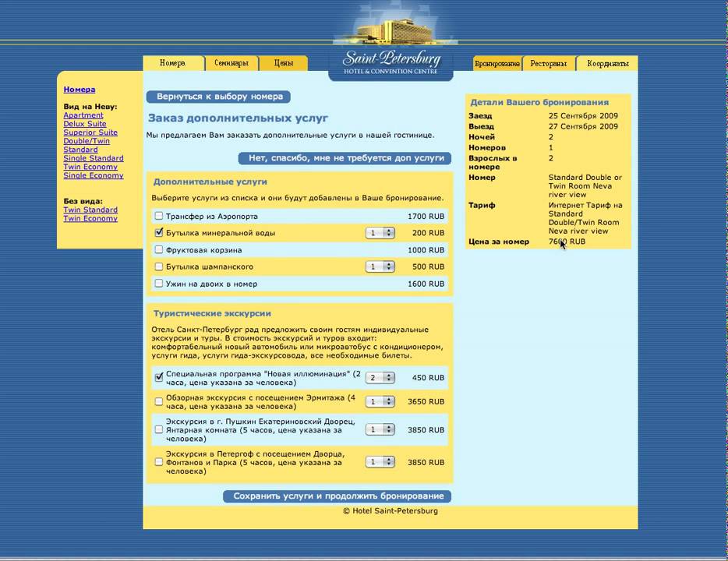Open the Координаты tab

click(607, 64)
